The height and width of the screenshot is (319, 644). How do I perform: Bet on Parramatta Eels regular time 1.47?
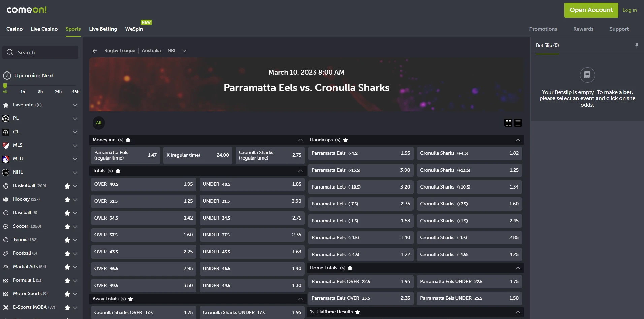pos(125,155)
